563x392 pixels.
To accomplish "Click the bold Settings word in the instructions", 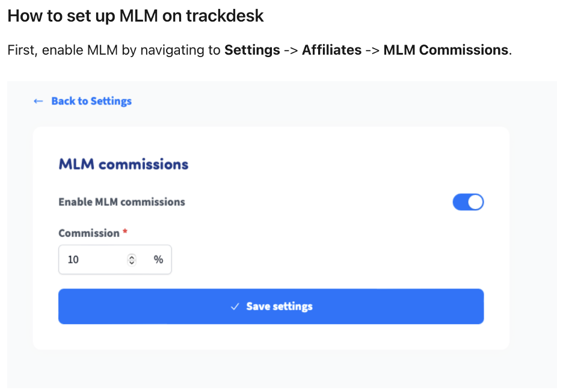I will pos(252,51).
